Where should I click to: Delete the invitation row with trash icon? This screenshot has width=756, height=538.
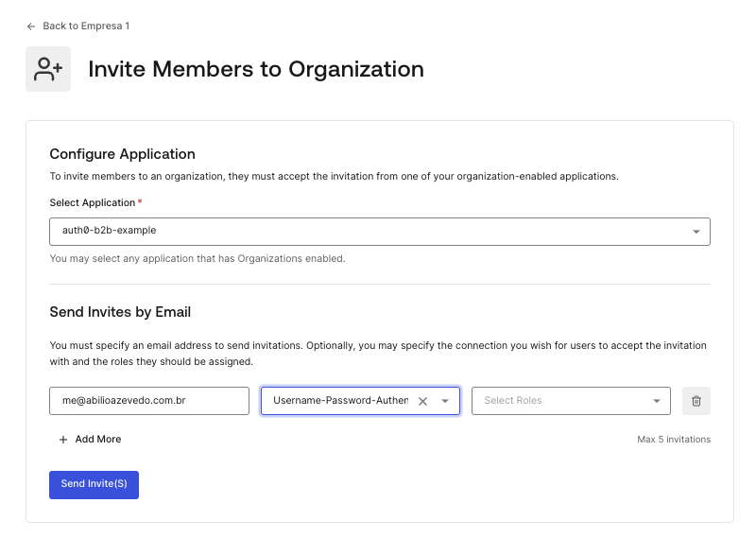[696, 401]
